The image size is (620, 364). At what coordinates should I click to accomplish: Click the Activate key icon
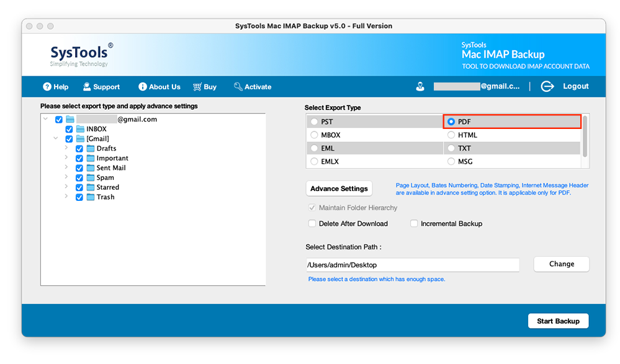(238, 87)
